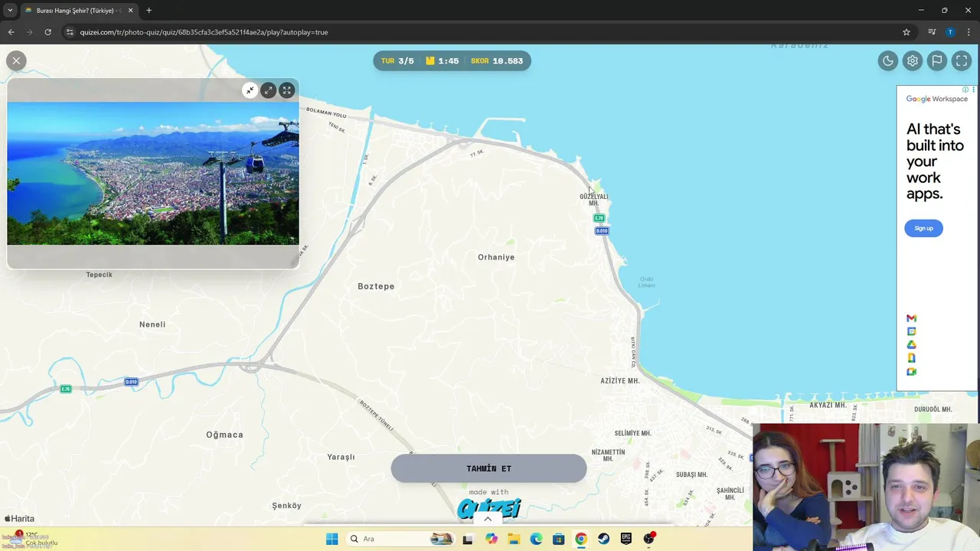Click the Apple Harita attribution
980x551 pixels.
(x=19, y=518)
